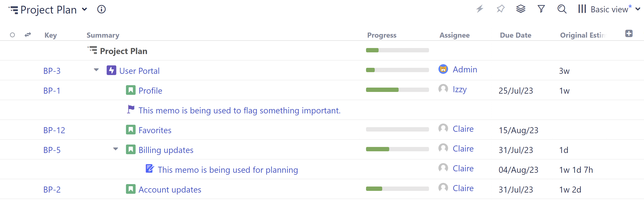Screen dimensions: 644x201
Task: Click the Progress column header
Action: click(381, 35)
